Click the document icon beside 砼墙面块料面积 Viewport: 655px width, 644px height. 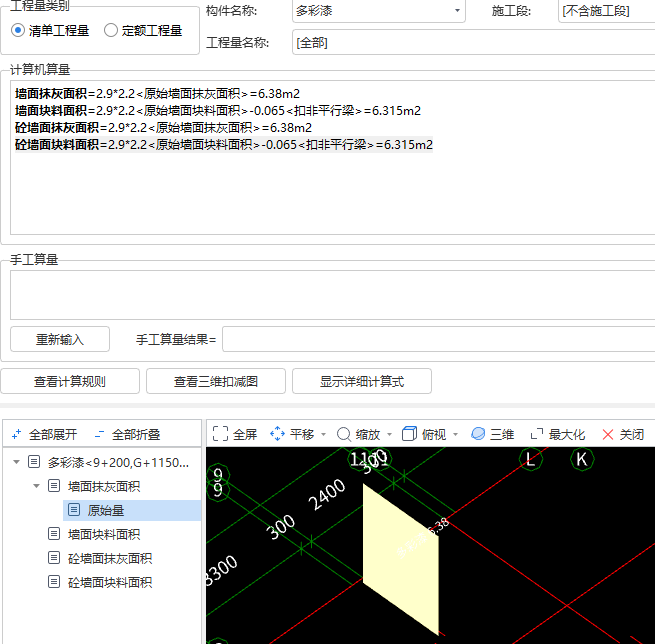pos(54,581)
